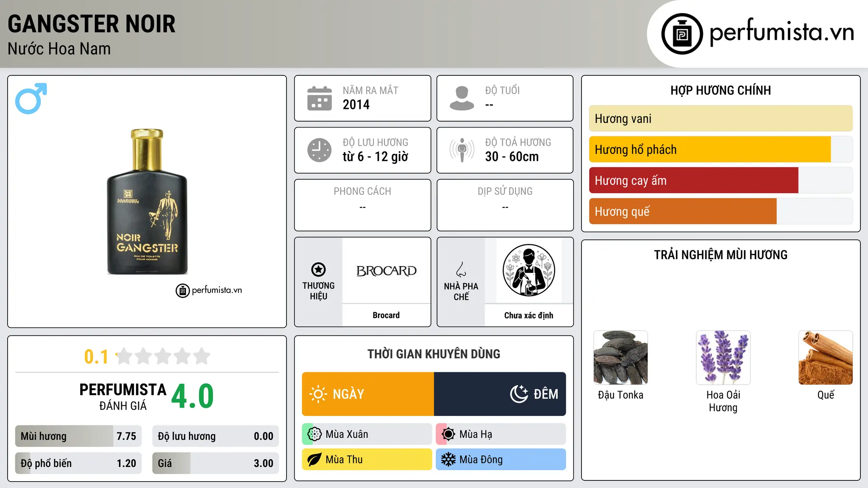This screenshot has width=868, height=488.
Task: Click the Quế note label
Action: click(826, 395)
